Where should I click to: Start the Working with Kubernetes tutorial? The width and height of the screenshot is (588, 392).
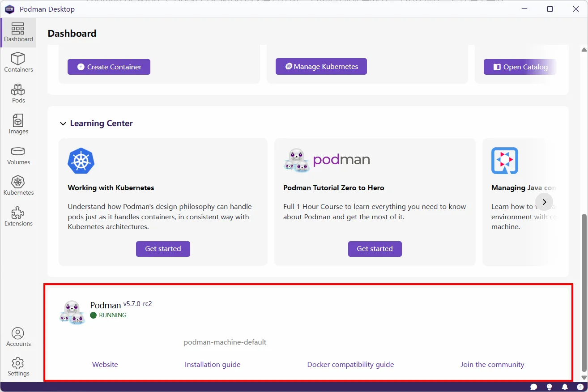pyautogui.click(x=163, y=249)
